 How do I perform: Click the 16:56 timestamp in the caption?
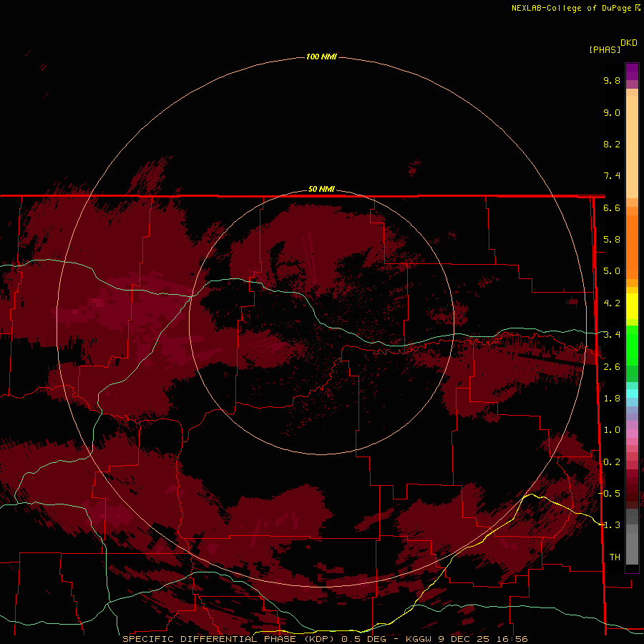[x=512, y=639]
